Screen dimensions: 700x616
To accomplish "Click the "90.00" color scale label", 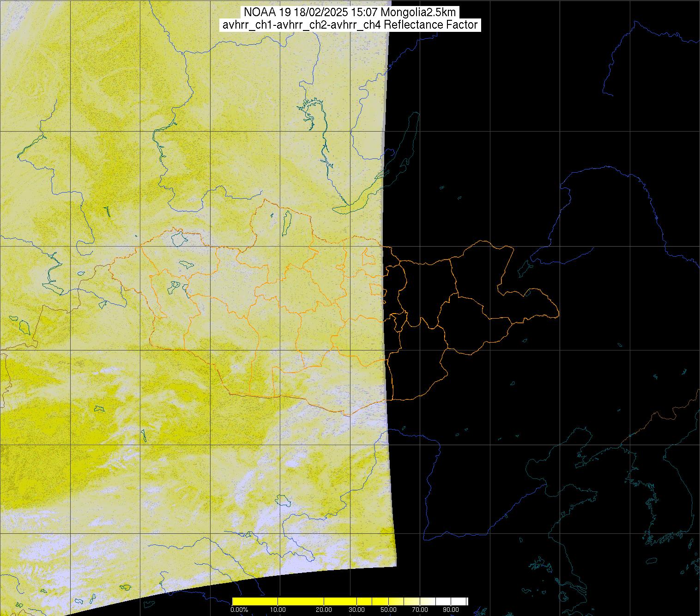I will 451,610.
